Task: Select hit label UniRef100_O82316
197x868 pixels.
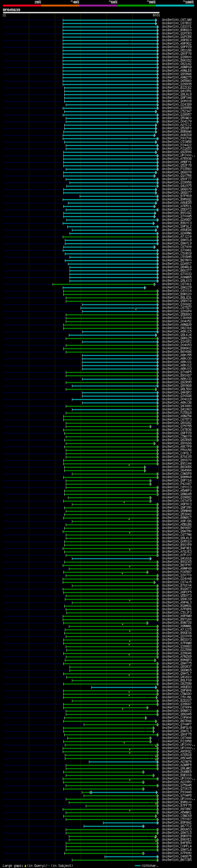Action: click(177, 328)
